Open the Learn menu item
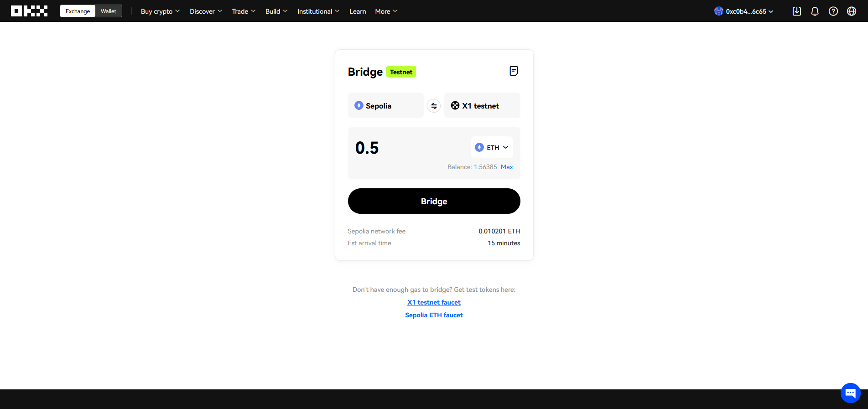This screenshot has width=868, height=409. point(358,11)
